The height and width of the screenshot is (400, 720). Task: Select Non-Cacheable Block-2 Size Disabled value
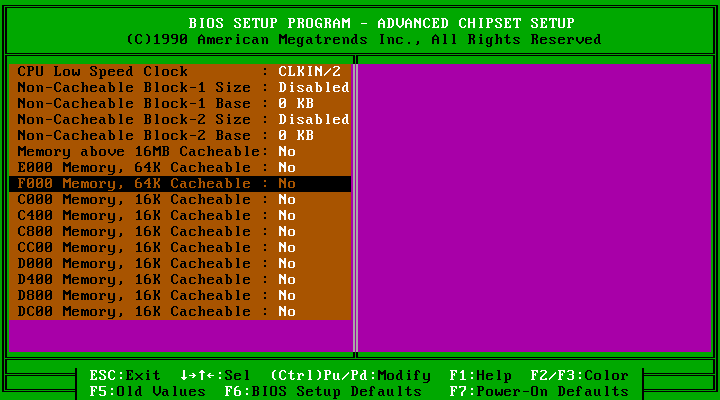(x=313, y=120)
